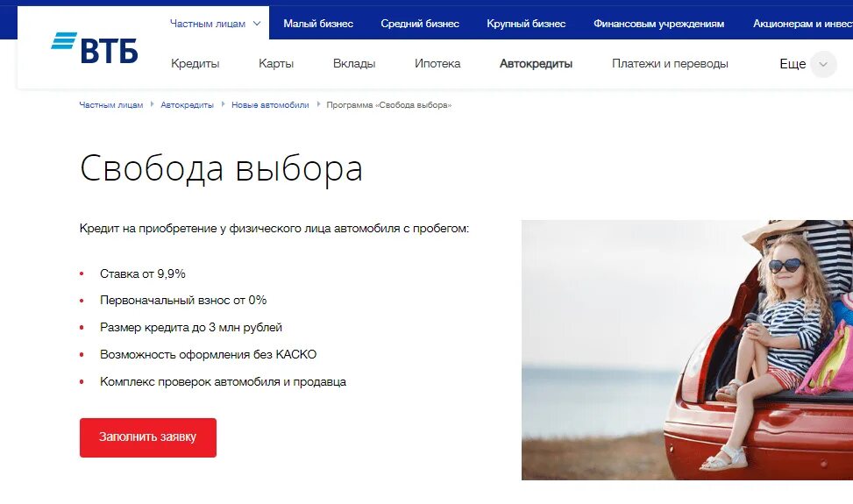The height and width of the screenshot is (504, 853).
Task: Click the Частным лицам breadcrumb link
Action: point(111,105)
